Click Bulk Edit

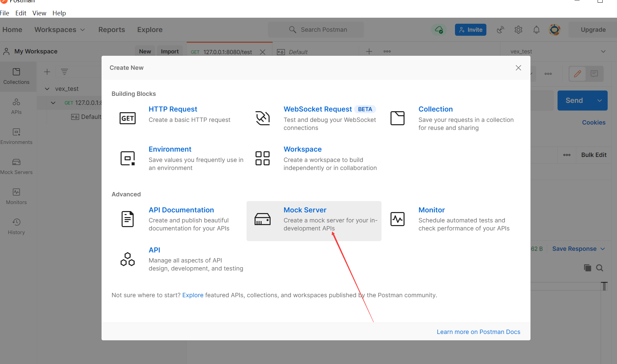coord(594,155)
